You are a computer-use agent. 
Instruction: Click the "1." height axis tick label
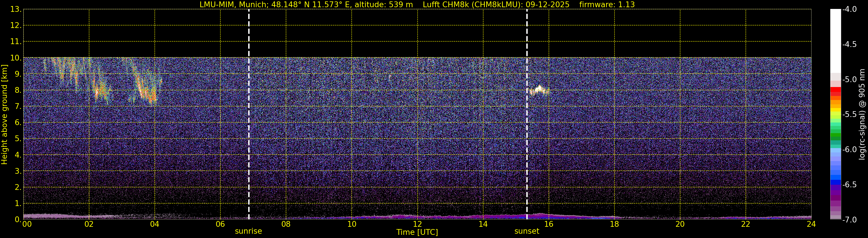pos(18,203)
